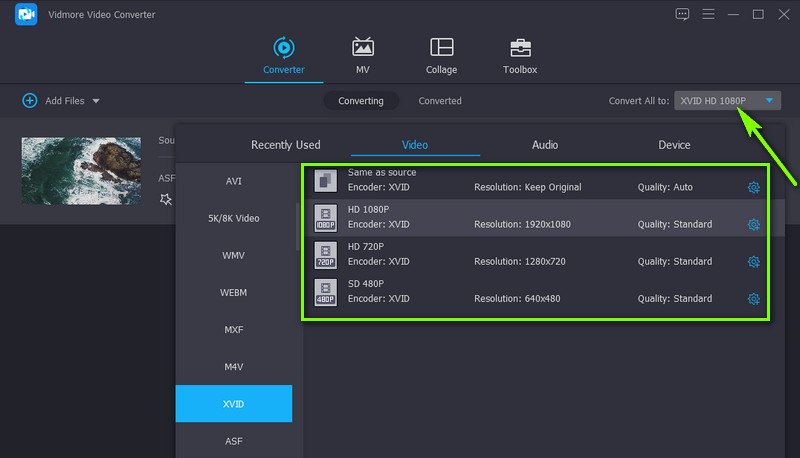Viewport: 800px width, 458px height.
Task: Switch to the Converted tab
Action: [440, 101]
